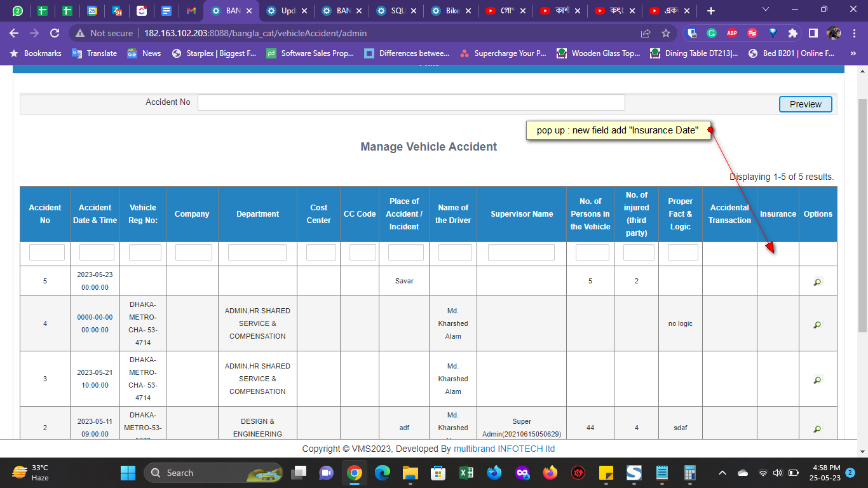Switch to the Bike browser tab
The height and width of the screenshot is (488, 868).
click(x=452, y=11)
